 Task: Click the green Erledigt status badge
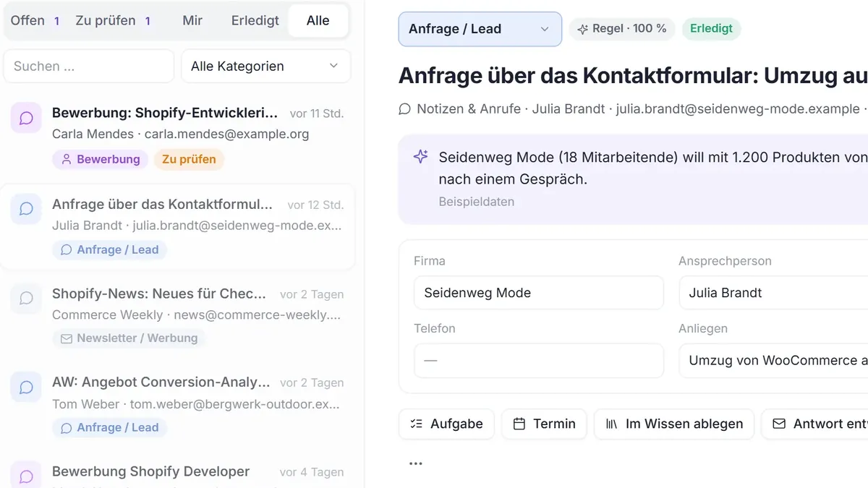click(x=711, y=29)
